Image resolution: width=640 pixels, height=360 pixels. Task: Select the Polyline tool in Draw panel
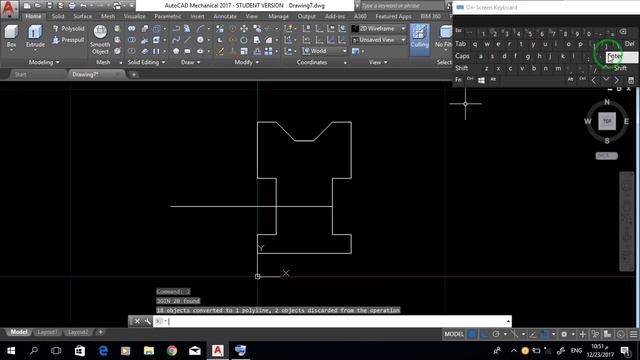coord(176,29)
